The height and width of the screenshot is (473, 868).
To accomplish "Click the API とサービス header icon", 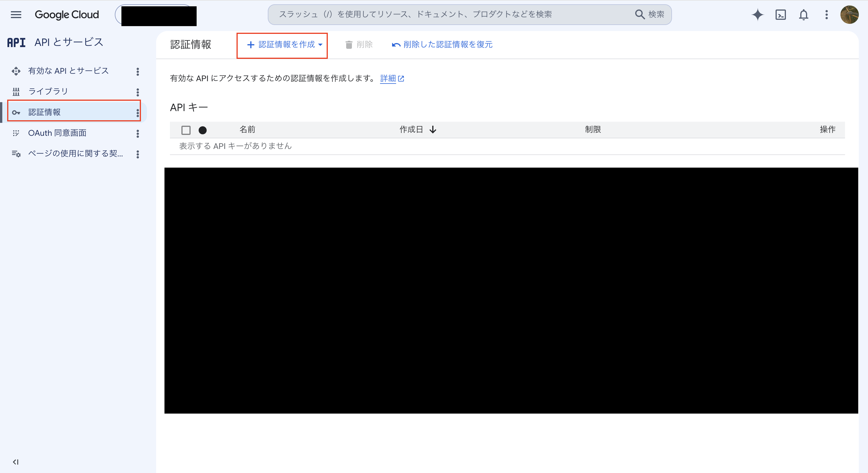I will coord(16,42).
